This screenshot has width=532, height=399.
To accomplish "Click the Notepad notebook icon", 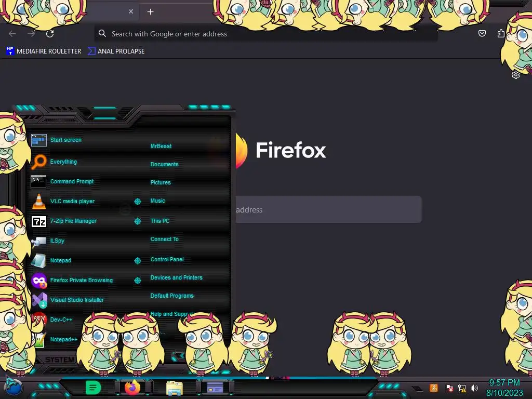I will pos(38,261).
